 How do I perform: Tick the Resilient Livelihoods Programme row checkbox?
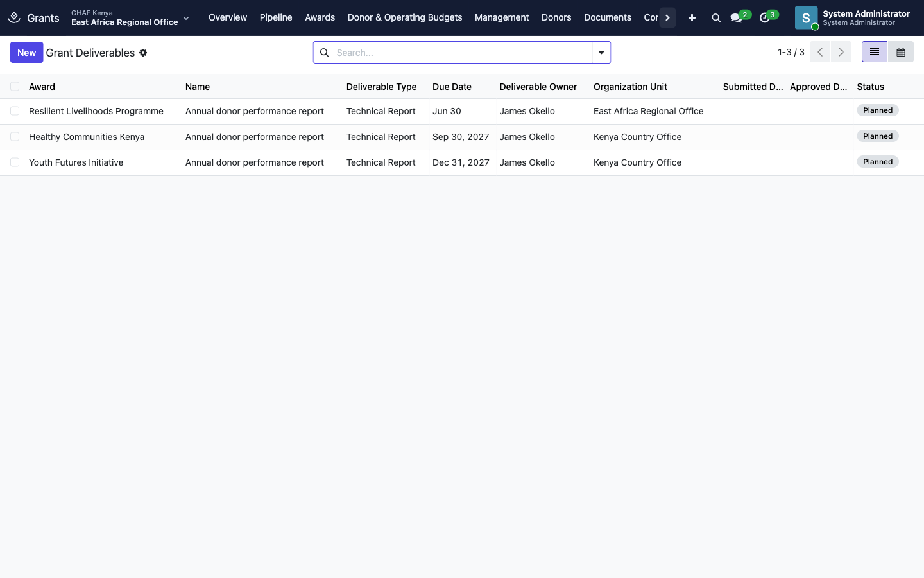(x=15, y=111)
